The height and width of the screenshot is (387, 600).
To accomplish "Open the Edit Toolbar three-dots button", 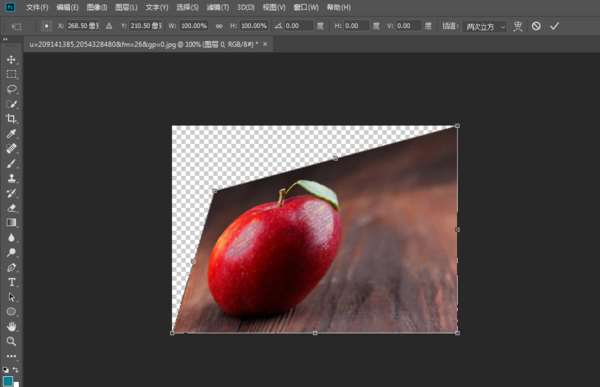I will point(11,356).
